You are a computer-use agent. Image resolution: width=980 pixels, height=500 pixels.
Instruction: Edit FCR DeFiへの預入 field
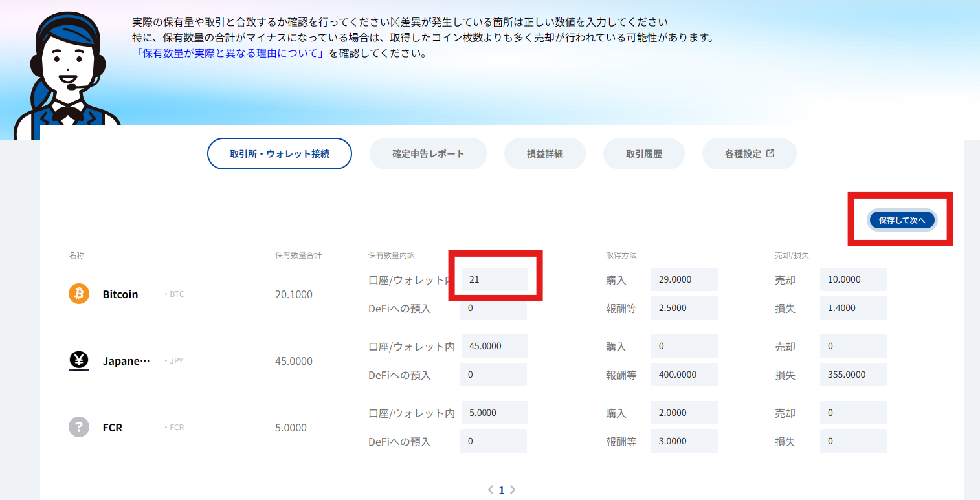click(x=493, y=441)
